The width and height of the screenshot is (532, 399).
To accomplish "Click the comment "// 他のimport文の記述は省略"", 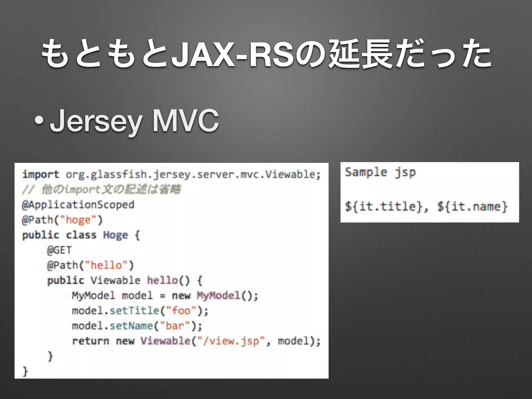I will 102,189.
